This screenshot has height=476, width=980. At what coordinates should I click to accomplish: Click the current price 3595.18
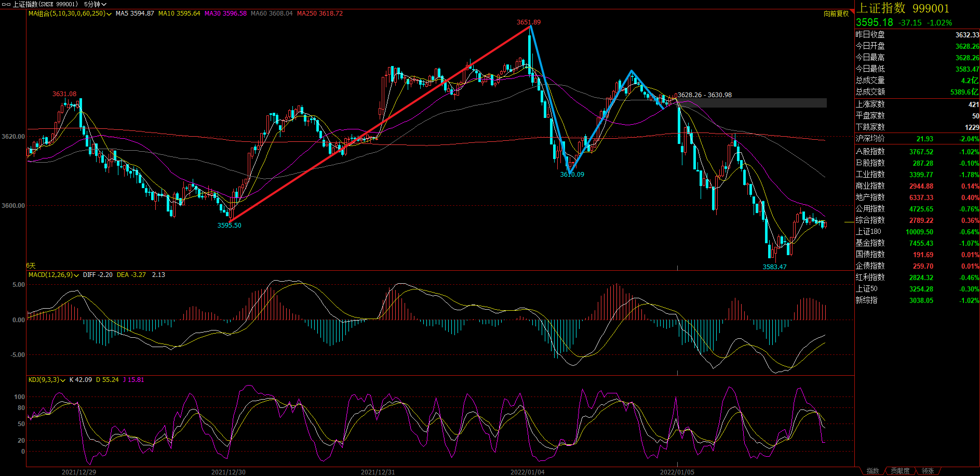click(x=875, y=22)
